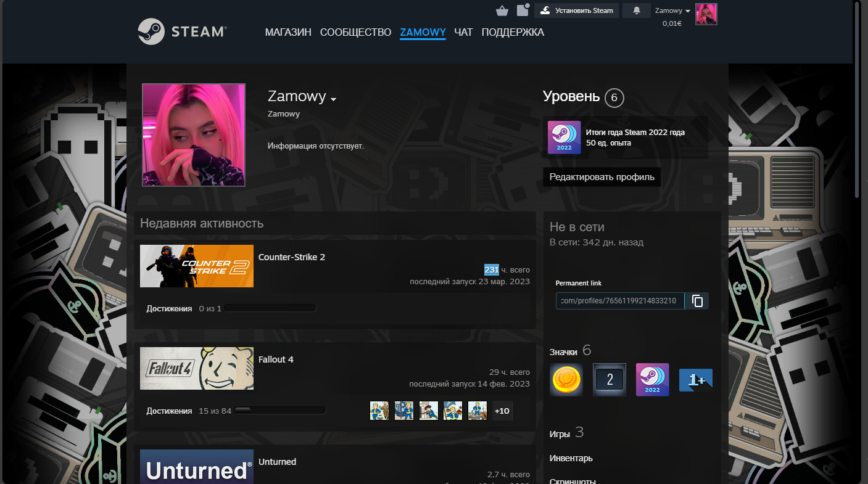Click the featured Steam 2022 year review badge icon
Screen dimensions: 868x484
tap(564, 137)
